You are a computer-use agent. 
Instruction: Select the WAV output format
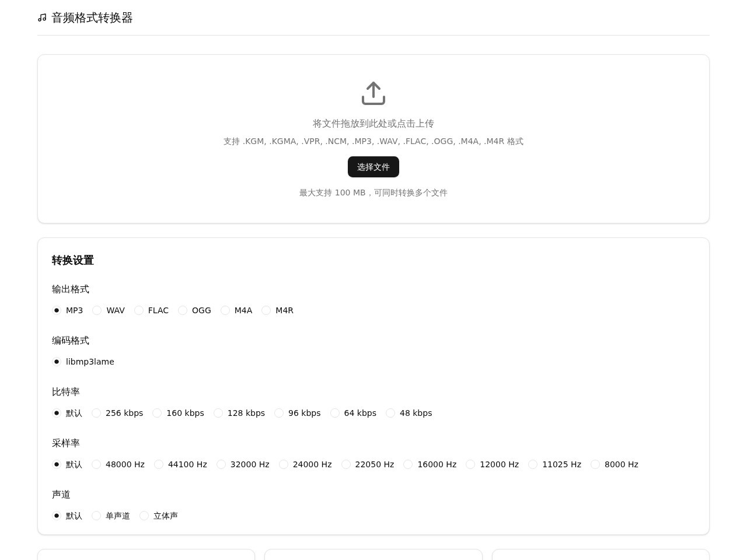point(97,310)
